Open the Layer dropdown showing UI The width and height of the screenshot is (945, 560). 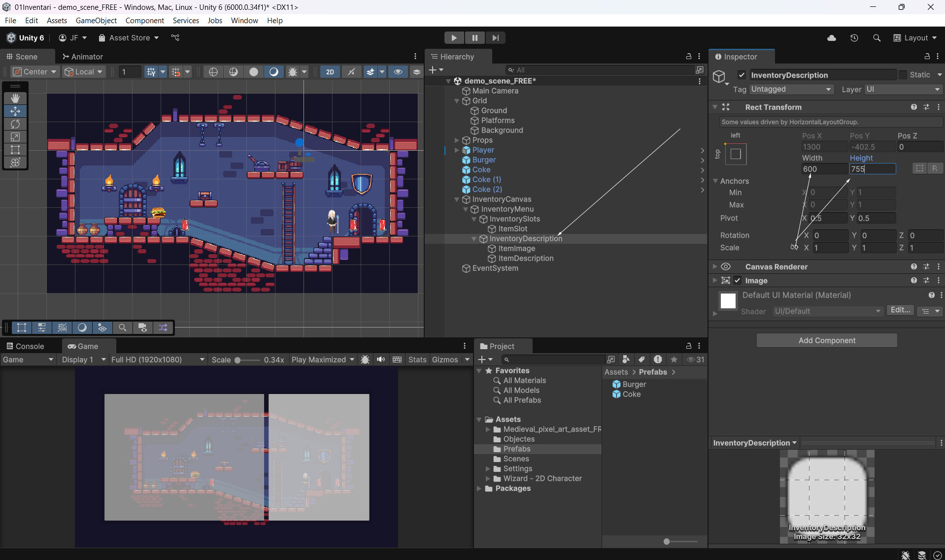(x=903, y=89)
